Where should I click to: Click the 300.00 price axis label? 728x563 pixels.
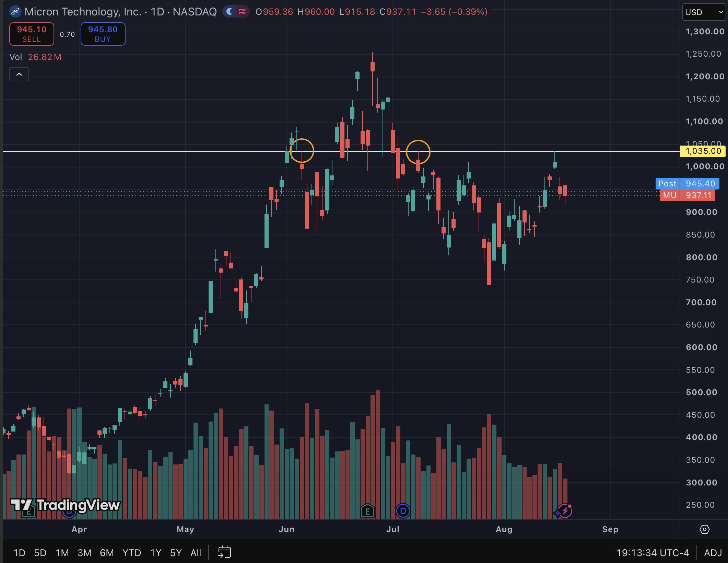point(702,483)
